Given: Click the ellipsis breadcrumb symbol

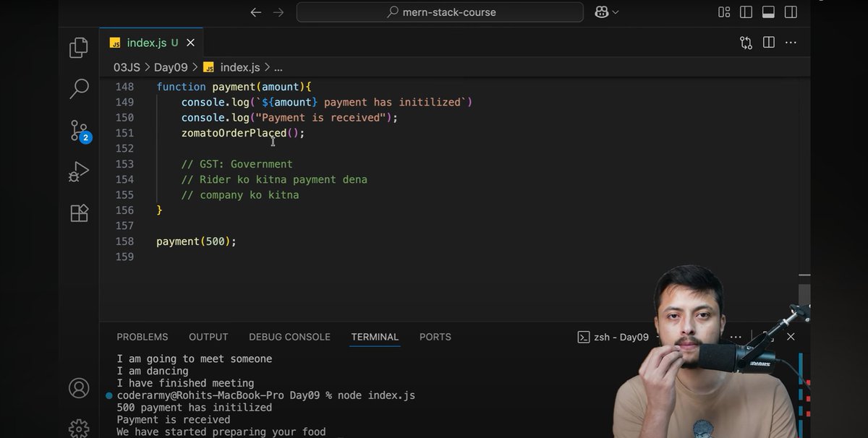Looking at the screenshot, I should [278, 67].
